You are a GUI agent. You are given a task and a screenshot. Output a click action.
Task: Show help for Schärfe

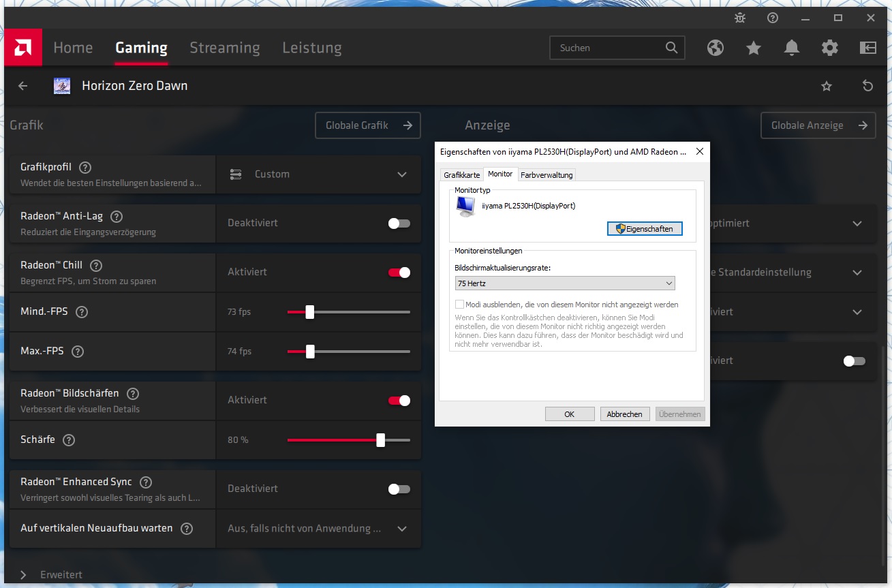69,440
